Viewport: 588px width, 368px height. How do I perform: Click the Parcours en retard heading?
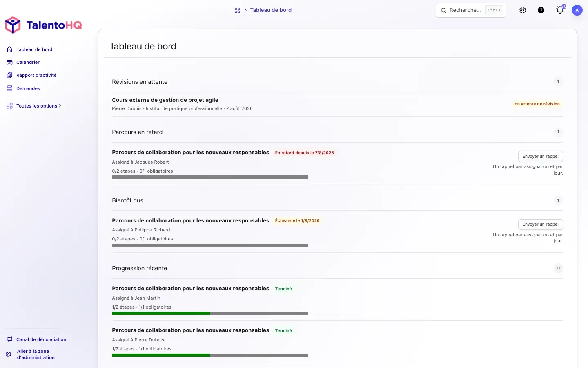coord(137,132)
